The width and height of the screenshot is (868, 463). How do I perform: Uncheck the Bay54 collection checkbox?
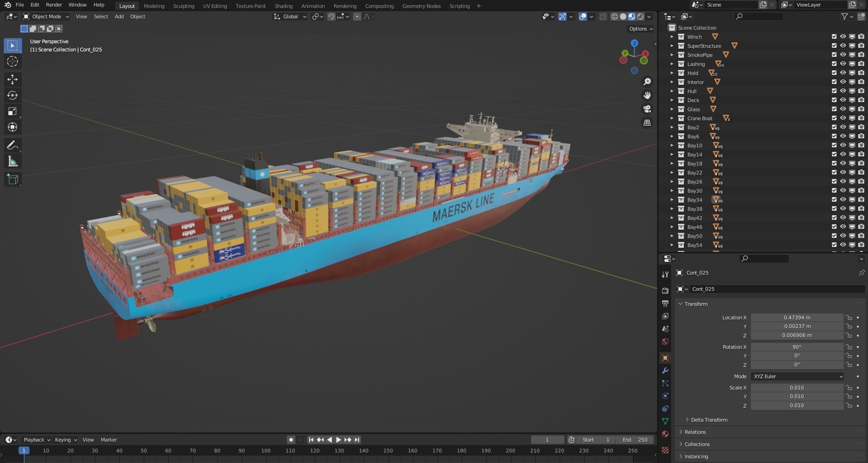834,245
